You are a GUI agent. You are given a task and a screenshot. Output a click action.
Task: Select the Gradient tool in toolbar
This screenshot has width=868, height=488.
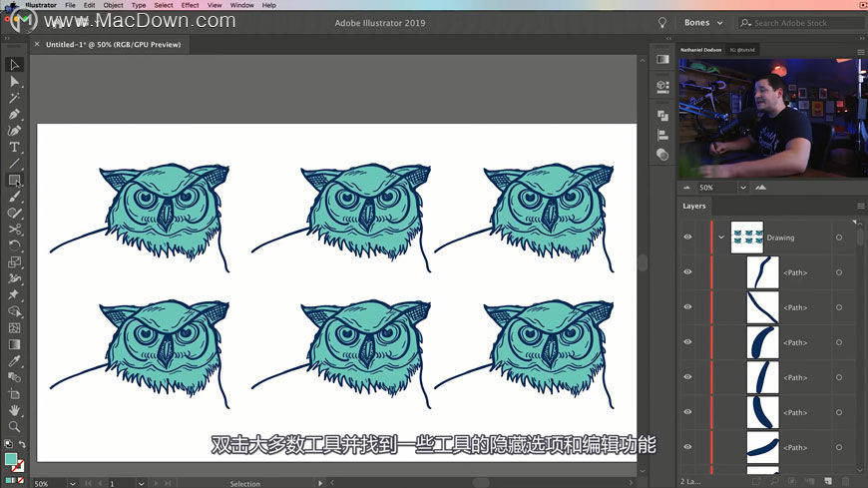(x=14, y=344)
